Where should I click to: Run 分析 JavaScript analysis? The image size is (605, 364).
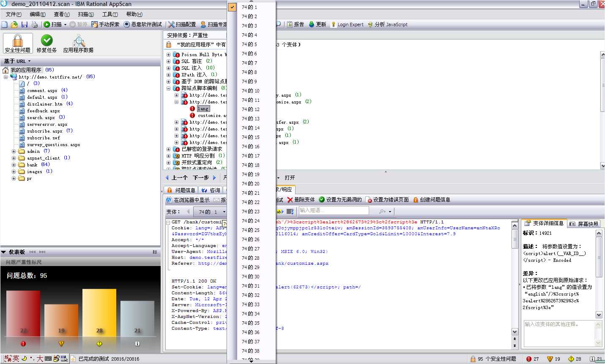388,24
